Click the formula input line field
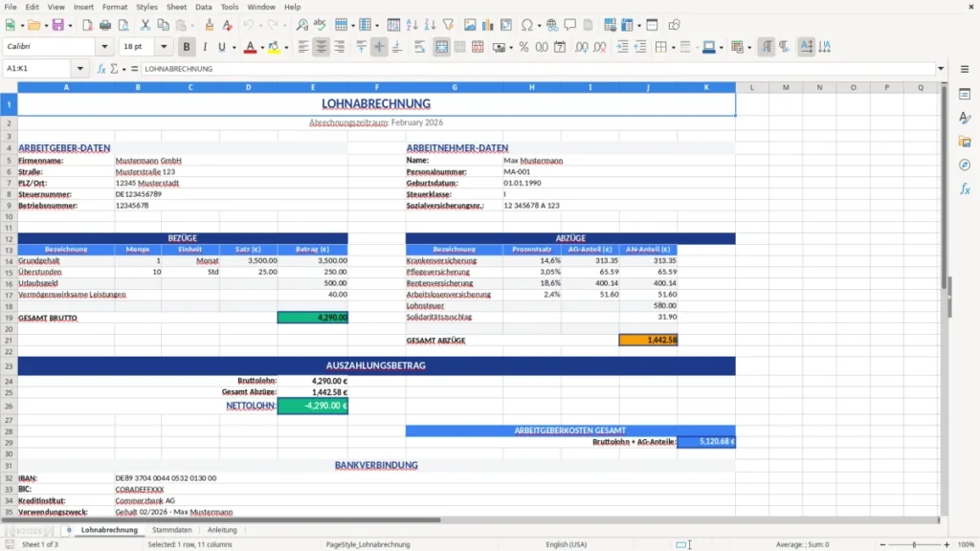Viewport: 980px width, 551px height. click(538, 69)
